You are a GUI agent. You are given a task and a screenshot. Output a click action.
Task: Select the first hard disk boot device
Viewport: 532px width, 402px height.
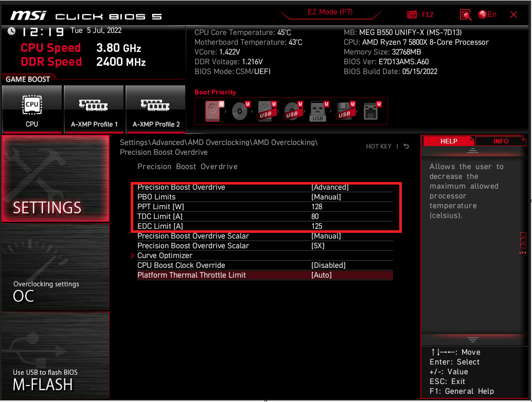pyautogui.click(x=214, y=111)
